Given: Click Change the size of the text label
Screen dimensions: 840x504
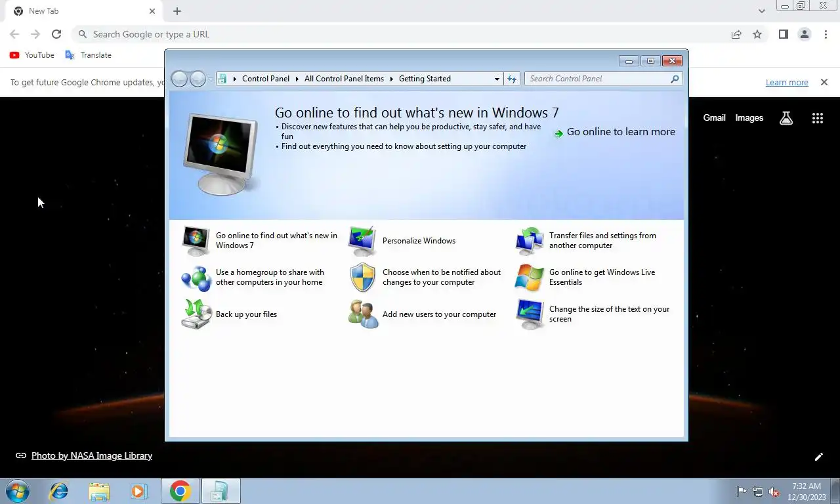Looking at the screenshot, I should [x=609, y=314].
